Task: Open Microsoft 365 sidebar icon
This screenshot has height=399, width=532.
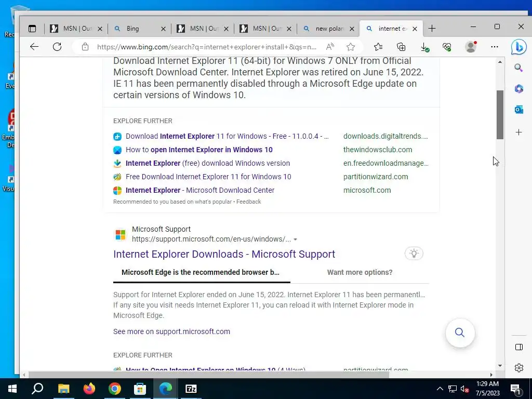Action: pyautogui.click(x=518, y=89)
